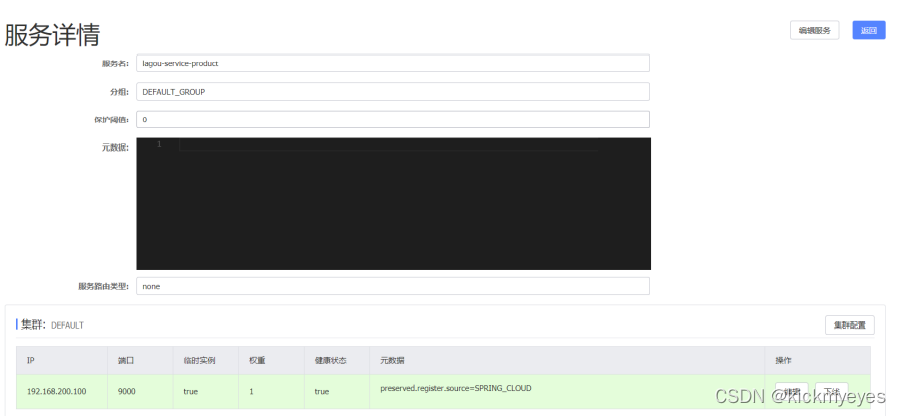Open the 集群配置 cluster config button
901x416 pixels.
pos(850,325)
